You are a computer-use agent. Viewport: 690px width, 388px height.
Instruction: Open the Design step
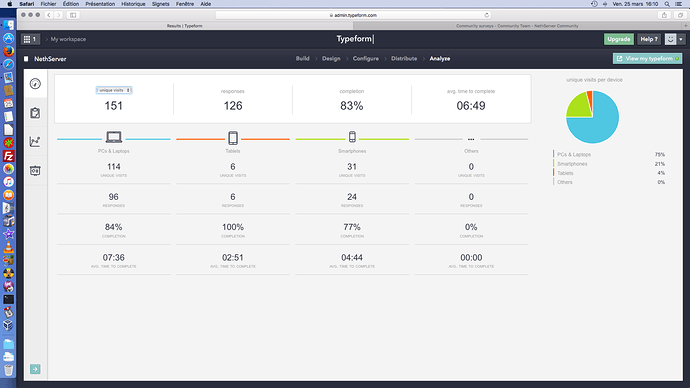tap(331, 59)
